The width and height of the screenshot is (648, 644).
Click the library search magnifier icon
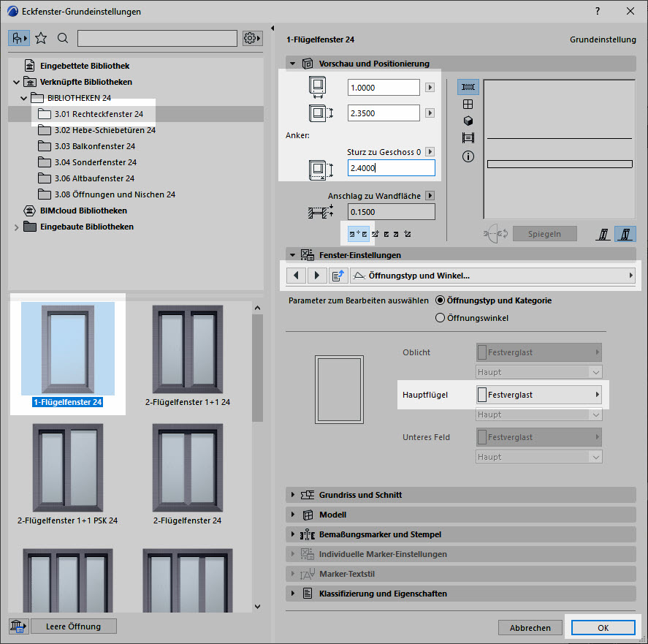[63, 38]
